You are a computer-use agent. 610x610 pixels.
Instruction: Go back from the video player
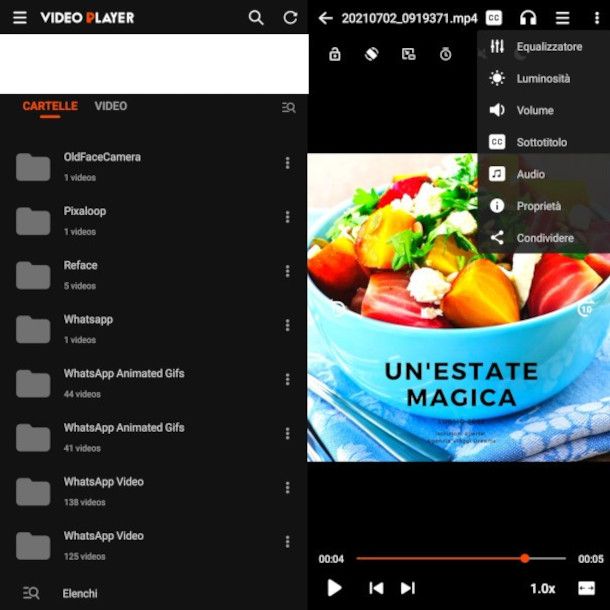325,18
